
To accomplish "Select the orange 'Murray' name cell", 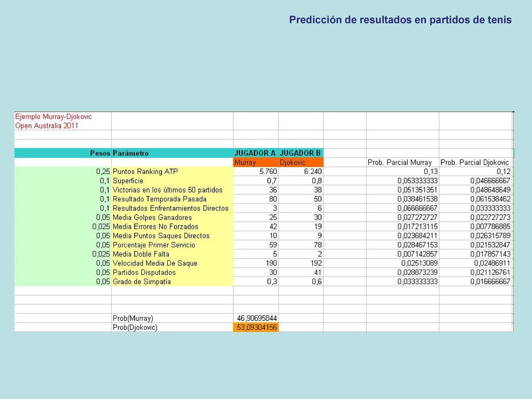I will point(256,162).
